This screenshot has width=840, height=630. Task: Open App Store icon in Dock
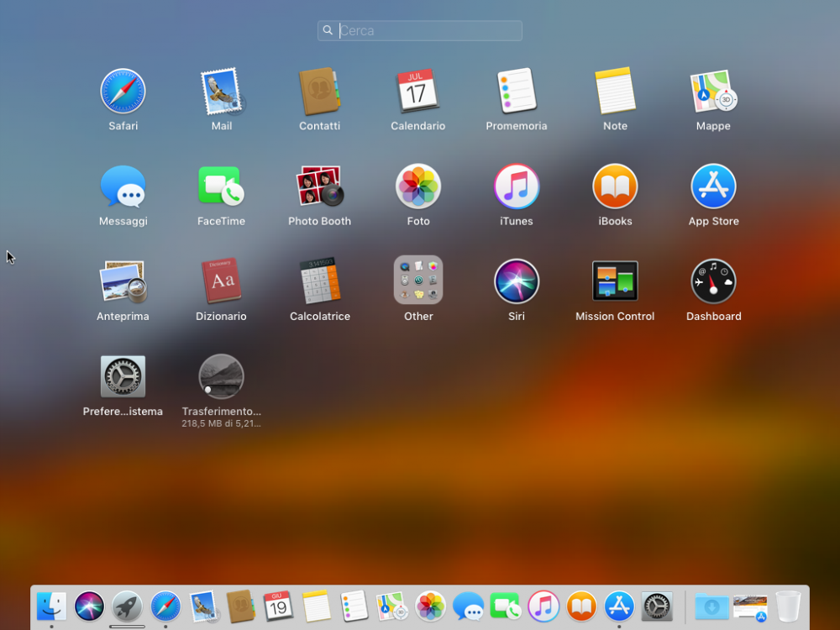click(x=619, y=606)
